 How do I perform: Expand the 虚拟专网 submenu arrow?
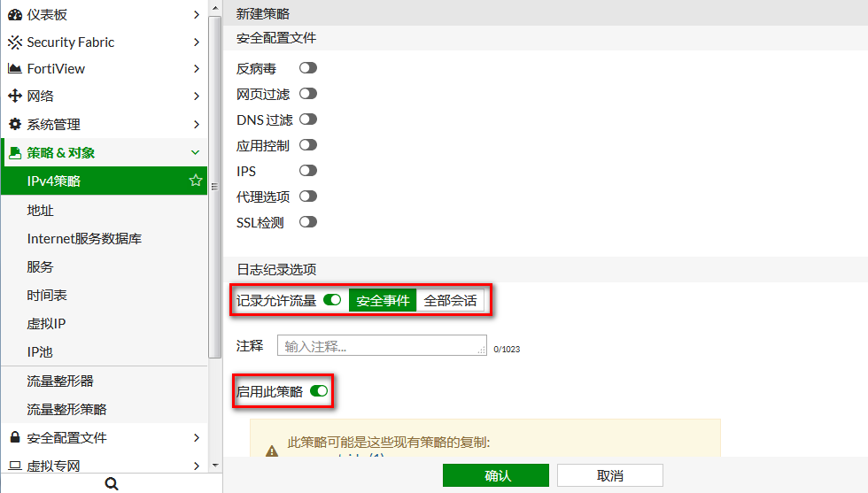tap(196, 466)
